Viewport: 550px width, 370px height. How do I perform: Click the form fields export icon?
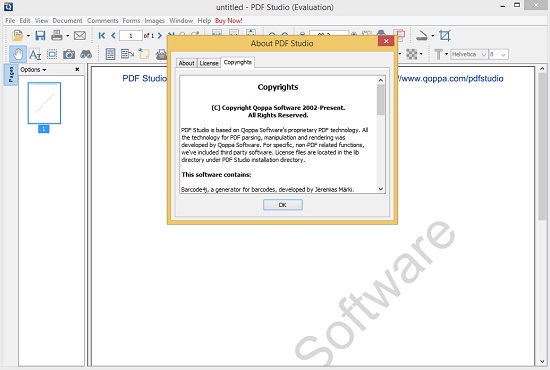pos(127,54)
